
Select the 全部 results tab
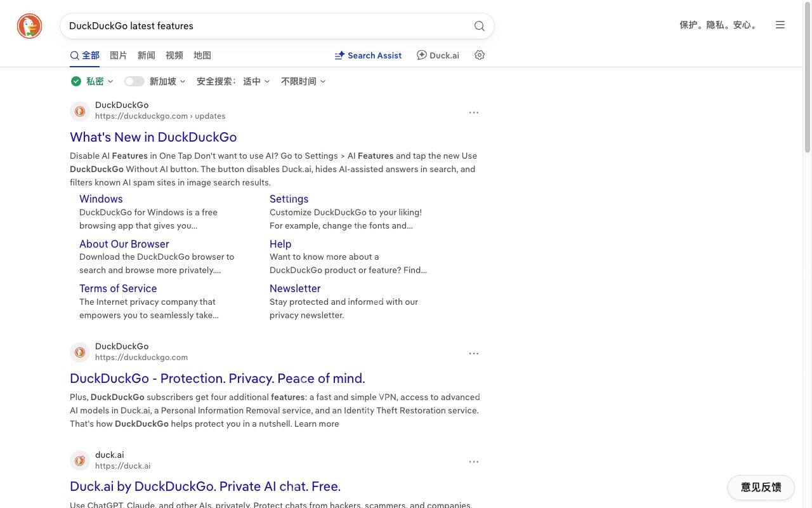coord(85,55)
